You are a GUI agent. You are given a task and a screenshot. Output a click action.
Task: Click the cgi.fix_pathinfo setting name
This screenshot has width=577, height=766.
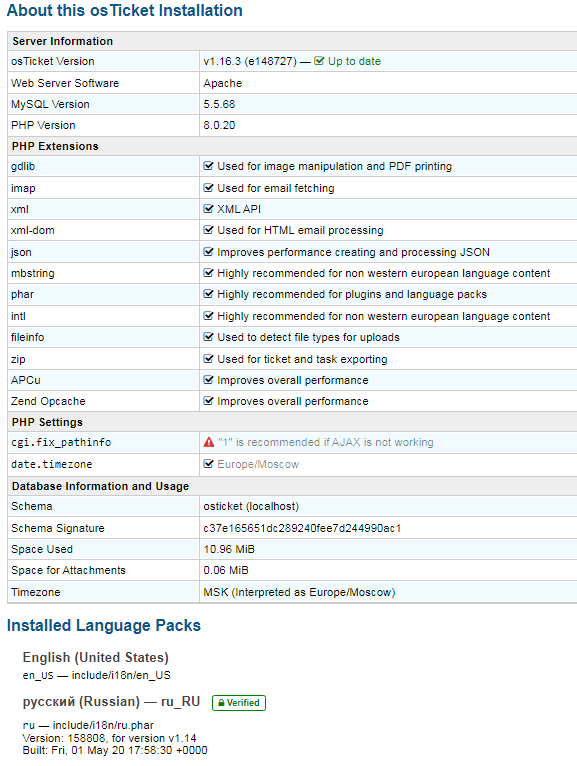click(x=61, y=442)
